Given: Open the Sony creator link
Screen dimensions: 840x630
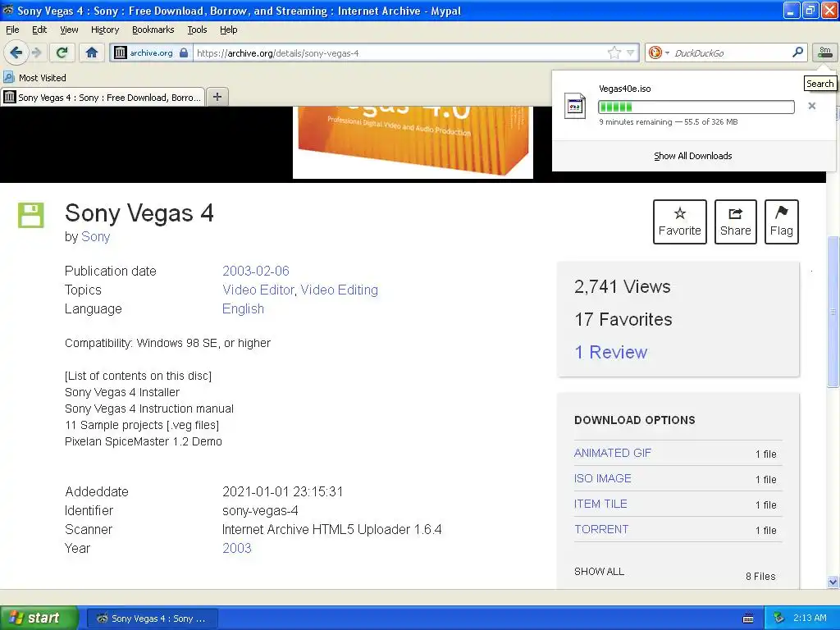Looking at the screenshot, I should pos(95,236).
